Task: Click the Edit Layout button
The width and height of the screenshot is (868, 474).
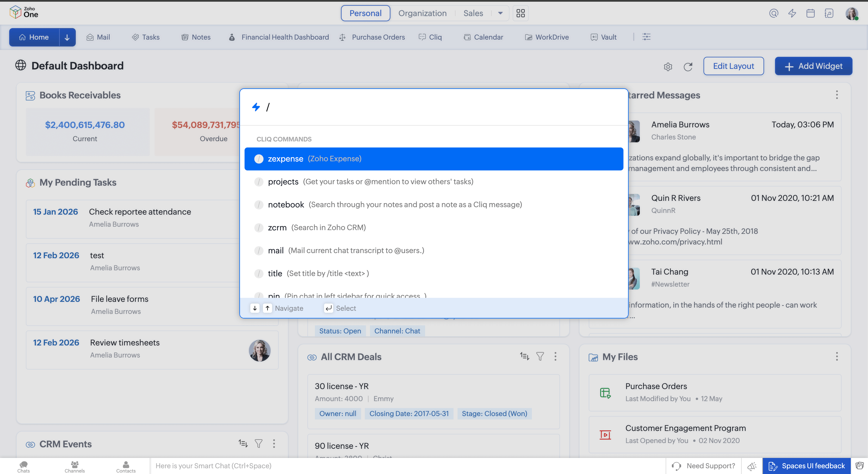Action: point(733,66)
